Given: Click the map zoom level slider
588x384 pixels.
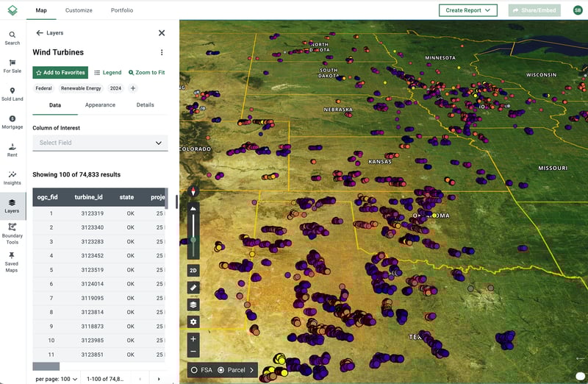Looking at the screenshot, I should pyautogui.click(x=193, y=238).
